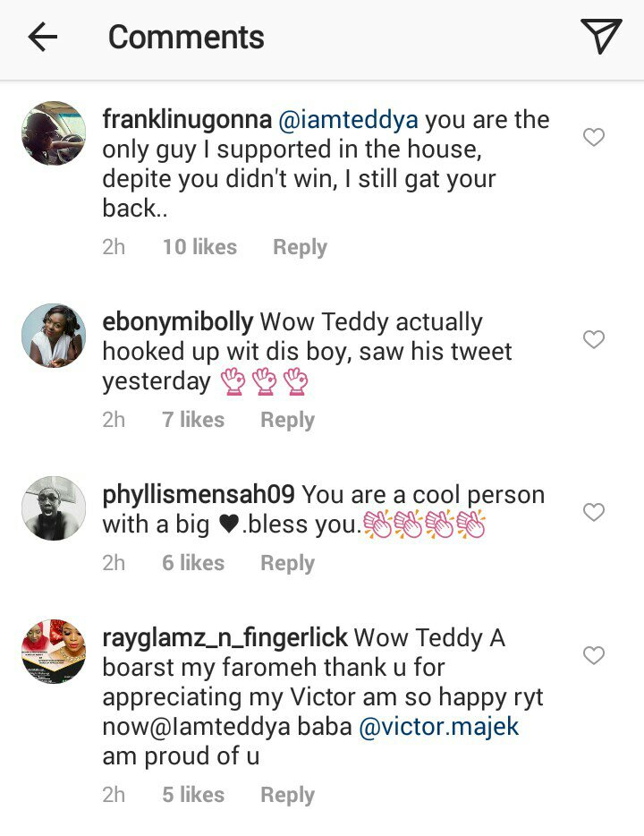Like franklinugonna's comment with heart
Image resolution: width=644 pixels, height=836 pixels.
tap(594, 137)
